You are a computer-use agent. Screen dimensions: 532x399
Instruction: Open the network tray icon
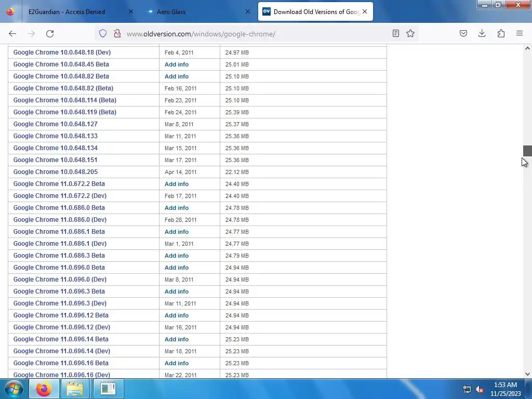coord(467,389)
